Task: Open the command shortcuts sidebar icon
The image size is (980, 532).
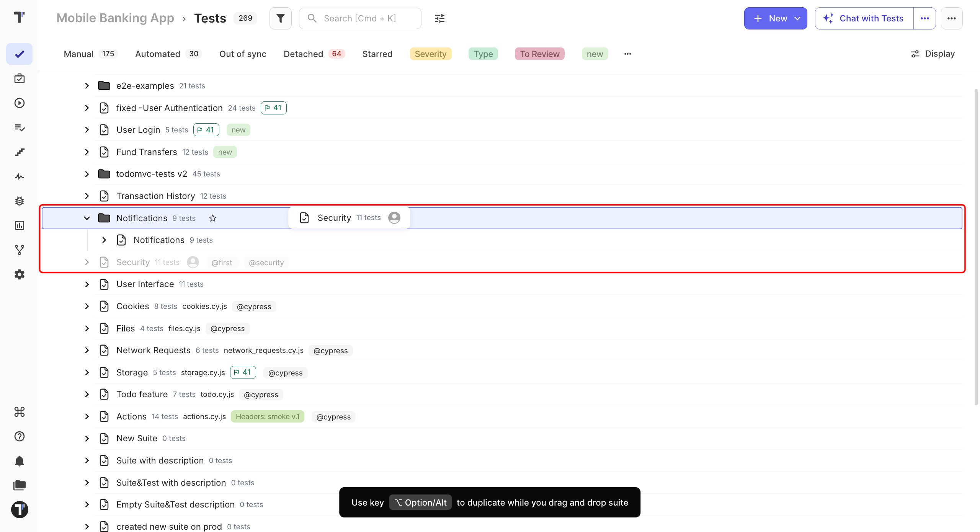Action: 20,412
